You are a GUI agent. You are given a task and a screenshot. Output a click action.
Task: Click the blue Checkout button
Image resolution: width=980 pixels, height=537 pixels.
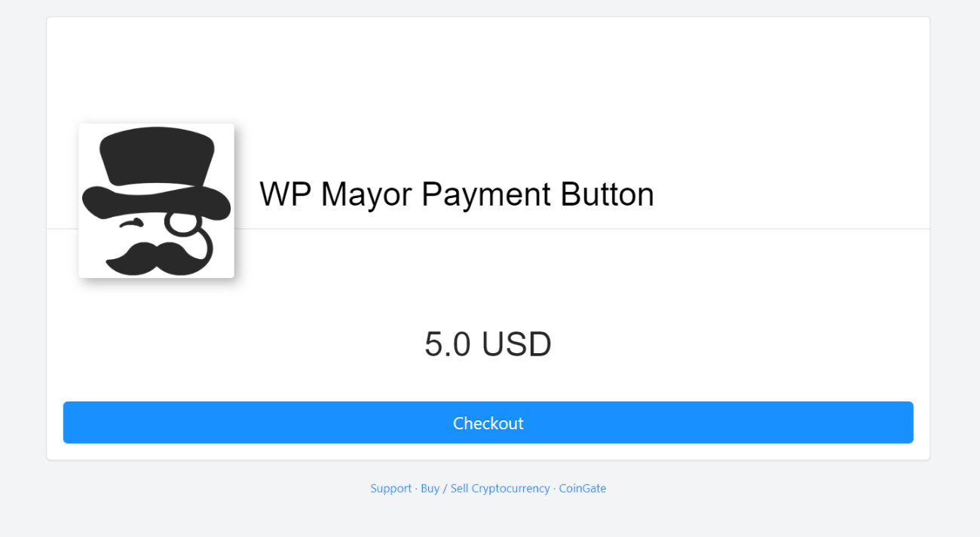pyautogui.click(x=488, y=423)
